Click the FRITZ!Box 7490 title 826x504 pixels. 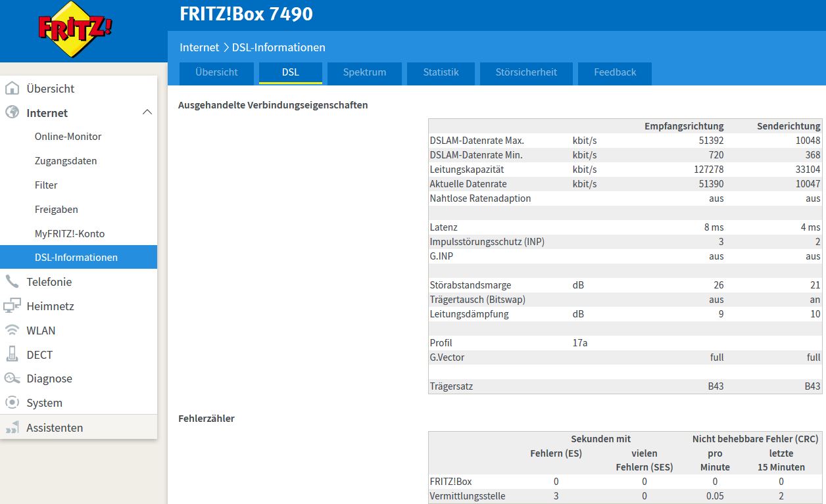pyautogui.click(x=246, y=13)
